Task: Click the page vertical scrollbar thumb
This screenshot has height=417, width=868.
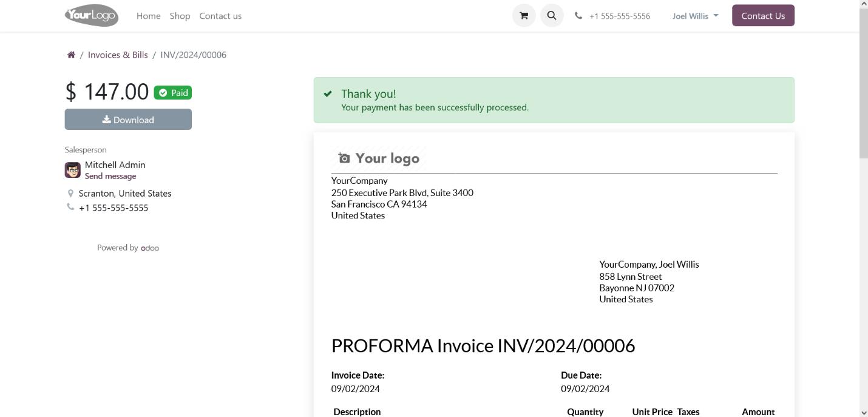Action: 863,85
